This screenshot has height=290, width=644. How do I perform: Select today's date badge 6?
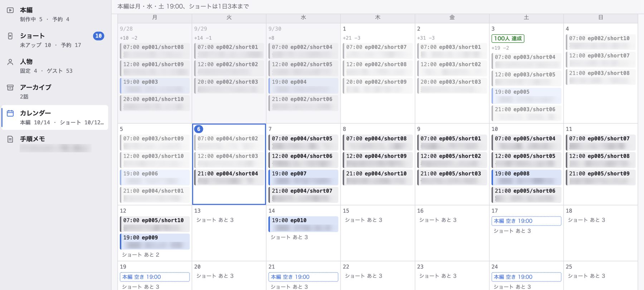click(x=199, y=129)
